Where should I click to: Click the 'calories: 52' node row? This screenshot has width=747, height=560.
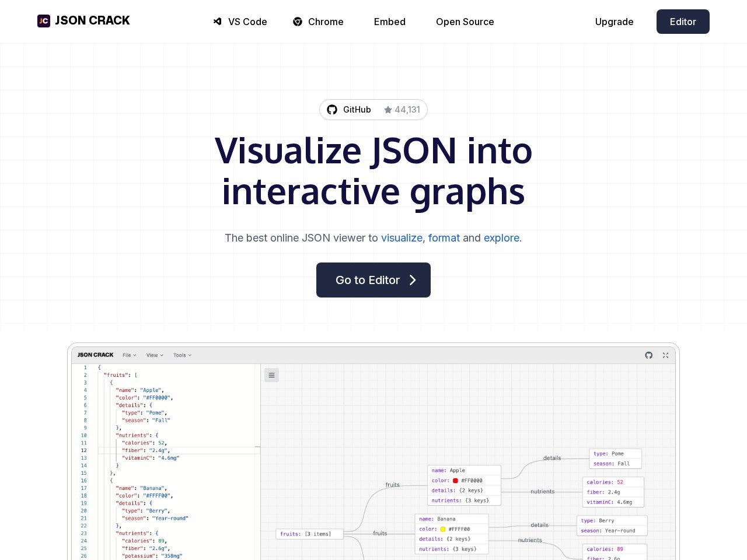pos(613,482)
